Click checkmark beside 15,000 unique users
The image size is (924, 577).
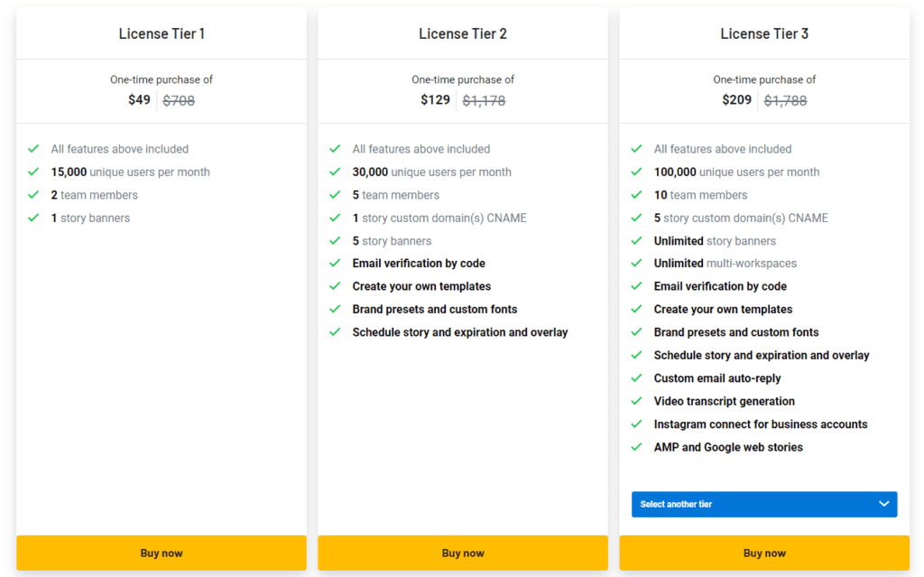pyautogui.click(x=33, y=172)
